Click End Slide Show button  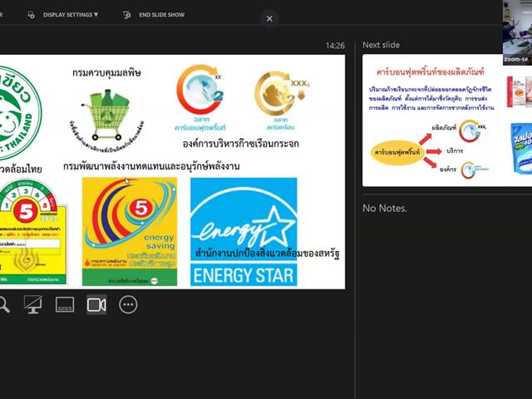(161, 15)
